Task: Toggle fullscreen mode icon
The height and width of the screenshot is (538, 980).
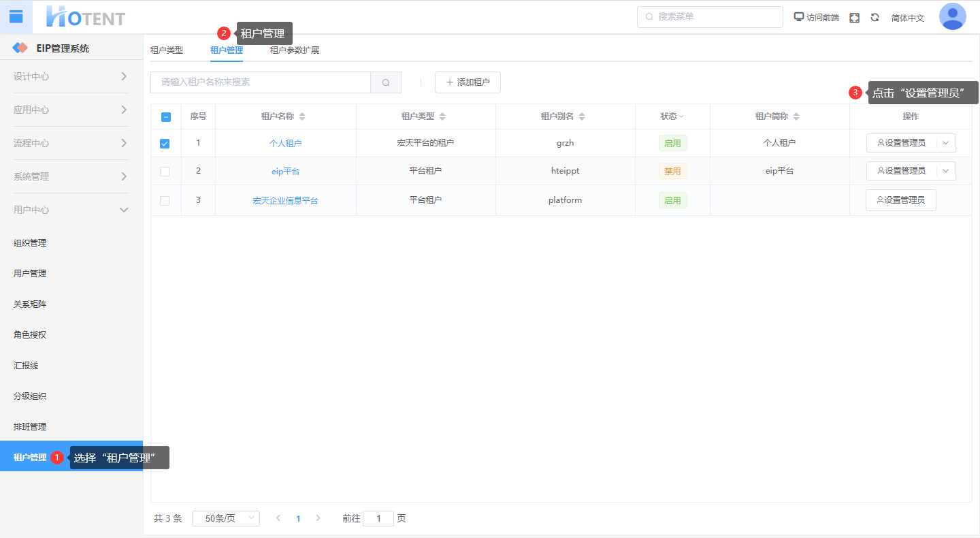Action: click(855, 18)
